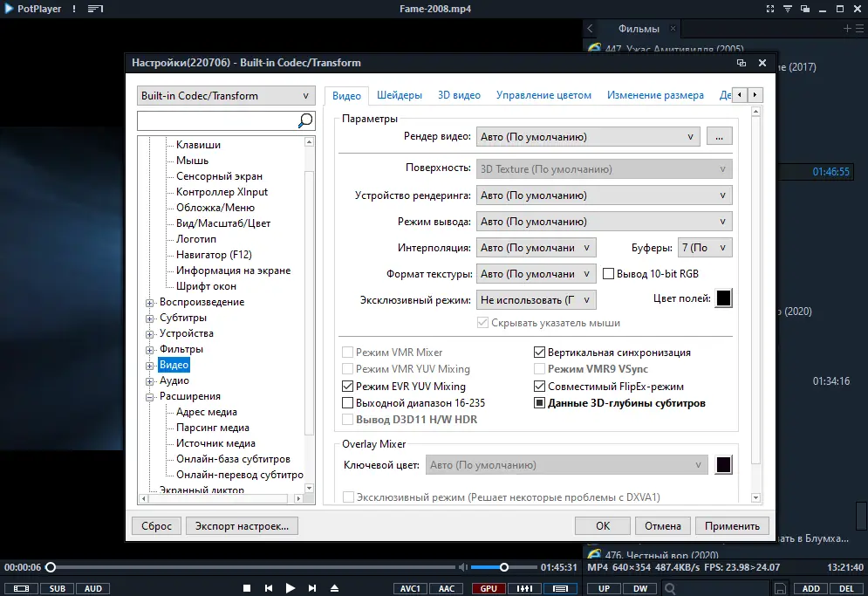Image resolution: width=868 pixels, height=596 pixels.
Task: Click the scroll tabs left arrow
Action: (740, 95)
